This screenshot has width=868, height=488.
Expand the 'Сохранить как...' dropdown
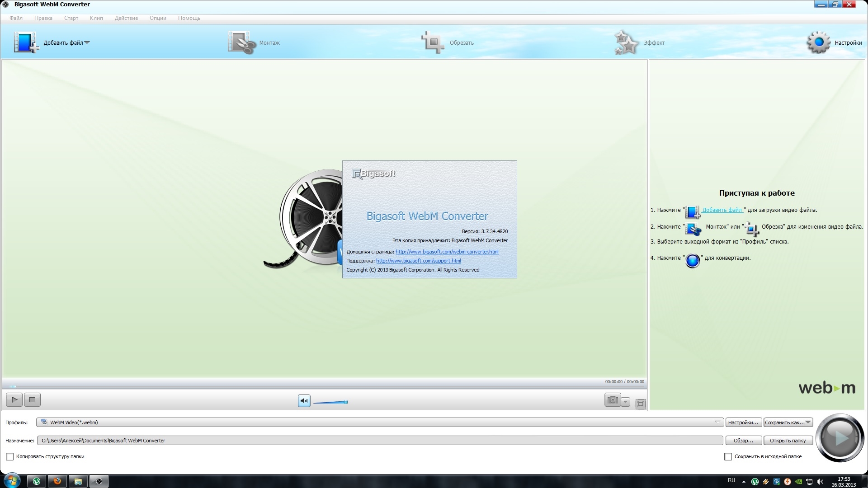point(809,422)
